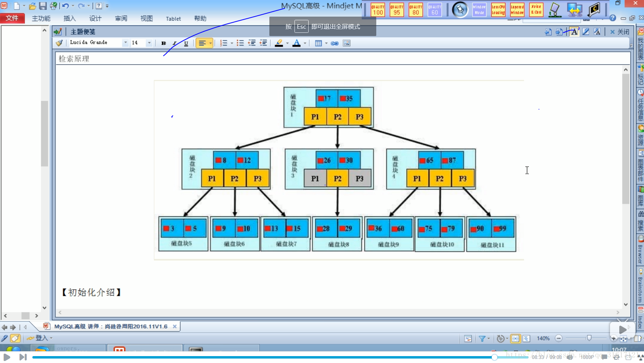This screenshot has height=363, width=644.
Task: Switch to the 主功能 ribbon tab
Action: pos(41,19)
